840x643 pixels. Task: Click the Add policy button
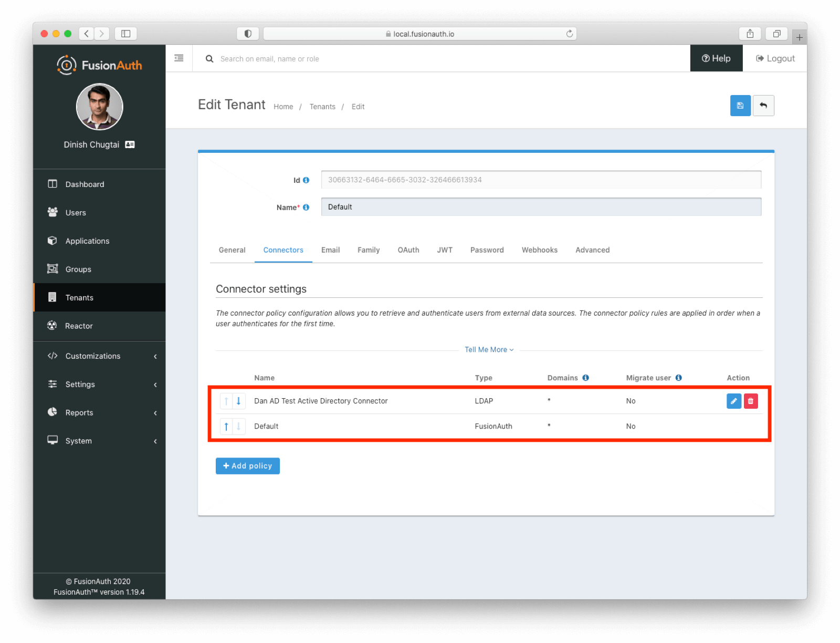coord(248,466)
